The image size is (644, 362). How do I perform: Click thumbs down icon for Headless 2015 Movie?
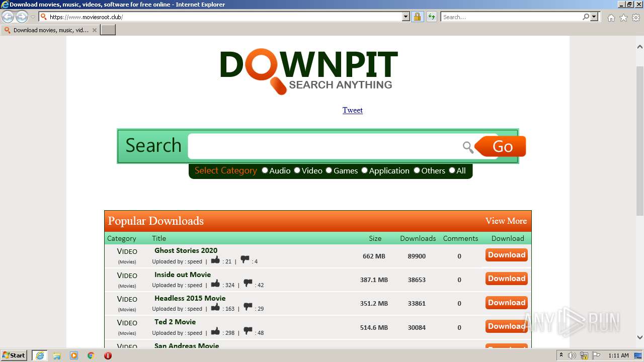[248, 307]
